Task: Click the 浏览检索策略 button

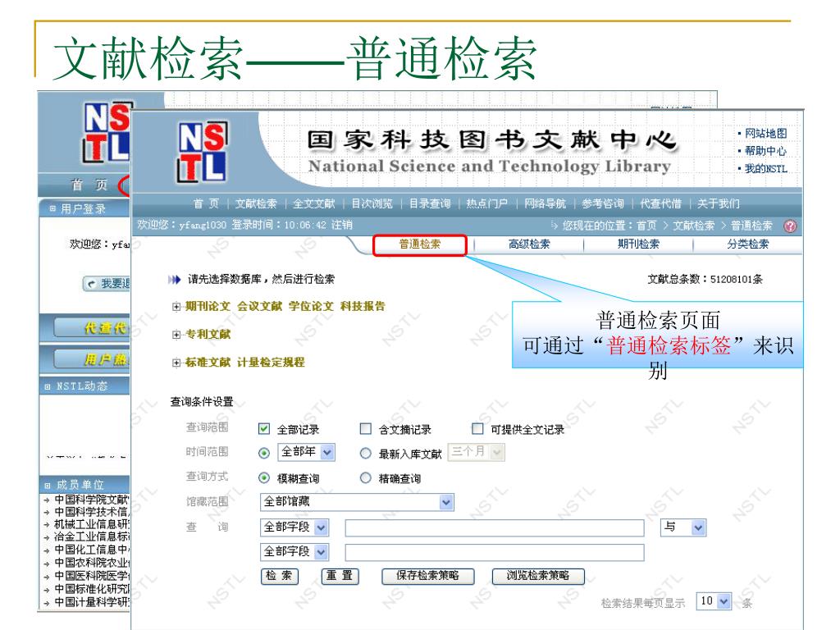Action: 538,576
